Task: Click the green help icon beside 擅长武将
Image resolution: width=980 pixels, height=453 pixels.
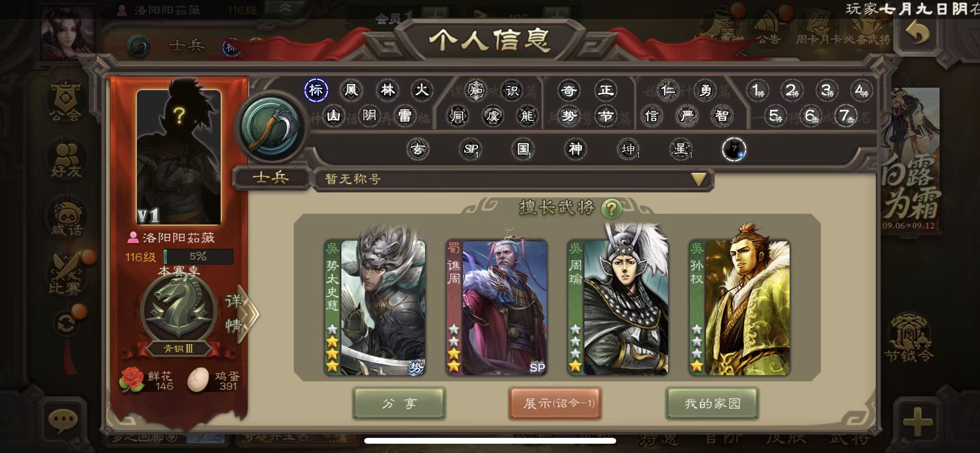Action: coord(612,209)
